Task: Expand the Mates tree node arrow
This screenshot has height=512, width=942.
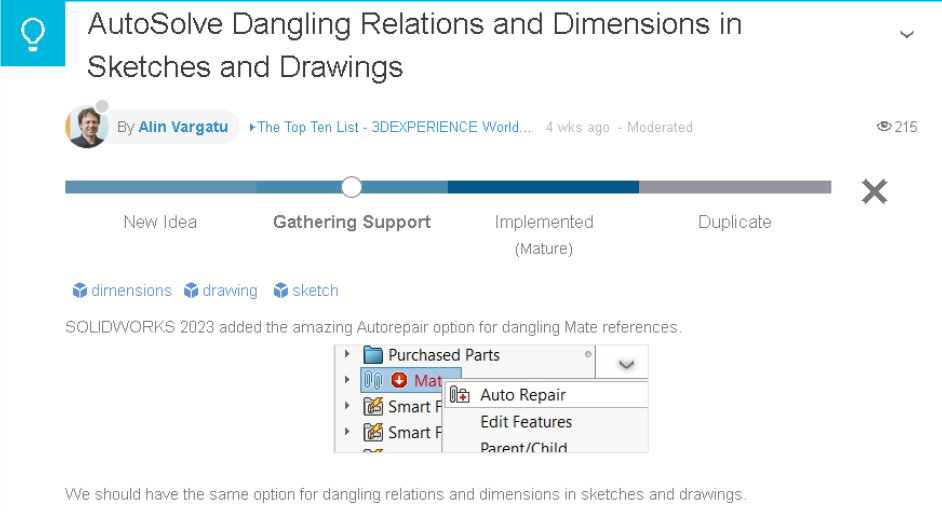Action: click(347, 380)
